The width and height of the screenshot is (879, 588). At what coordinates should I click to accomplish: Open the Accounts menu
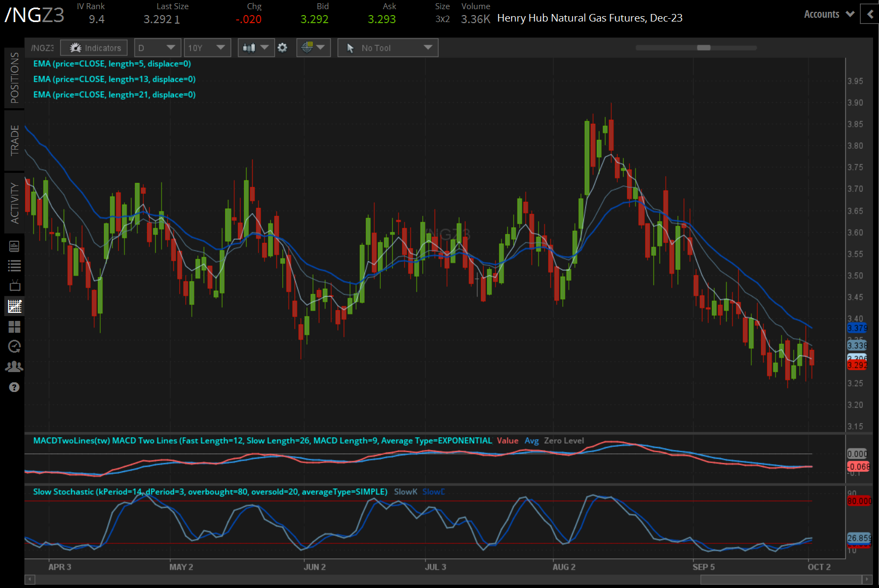pos(828,15)
